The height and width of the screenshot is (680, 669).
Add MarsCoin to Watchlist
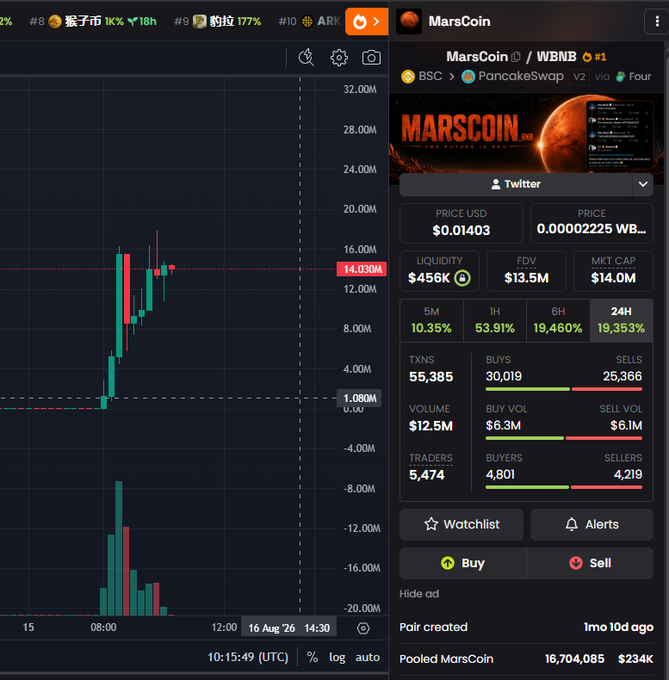(x=461, y=524)
